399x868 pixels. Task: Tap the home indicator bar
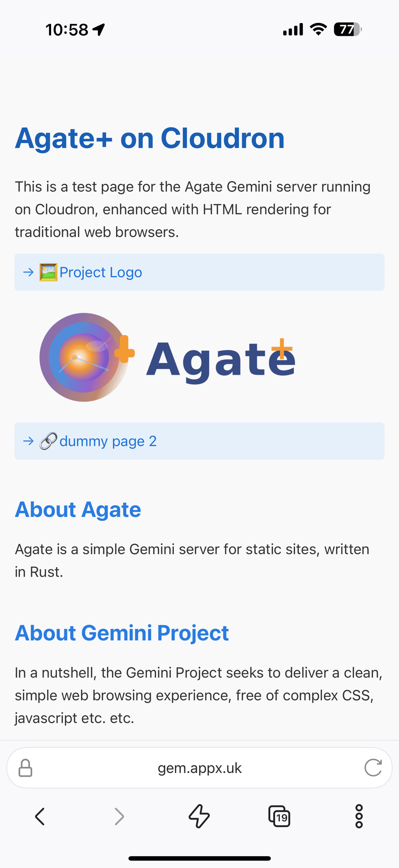pos(199,858)
